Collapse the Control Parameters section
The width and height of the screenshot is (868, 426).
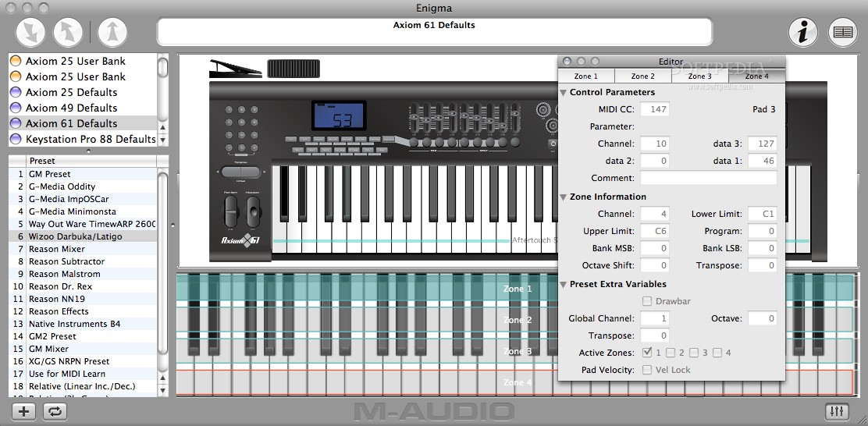click(563, 92)
